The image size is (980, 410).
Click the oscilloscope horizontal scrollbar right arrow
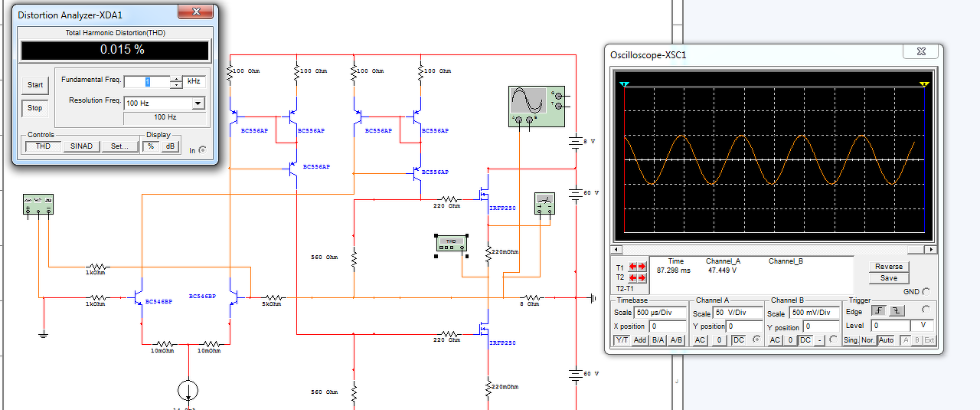point(931,250)
